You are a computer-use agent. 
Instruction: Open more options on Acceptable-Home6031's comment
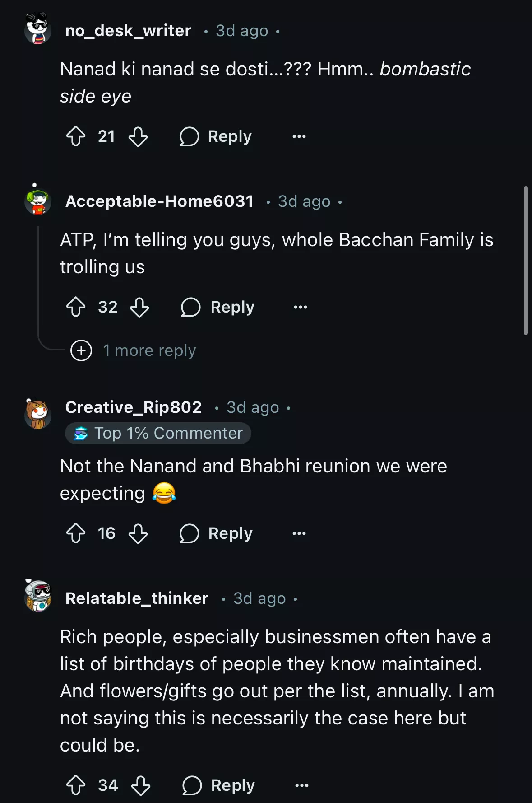[x=301, y=307]
